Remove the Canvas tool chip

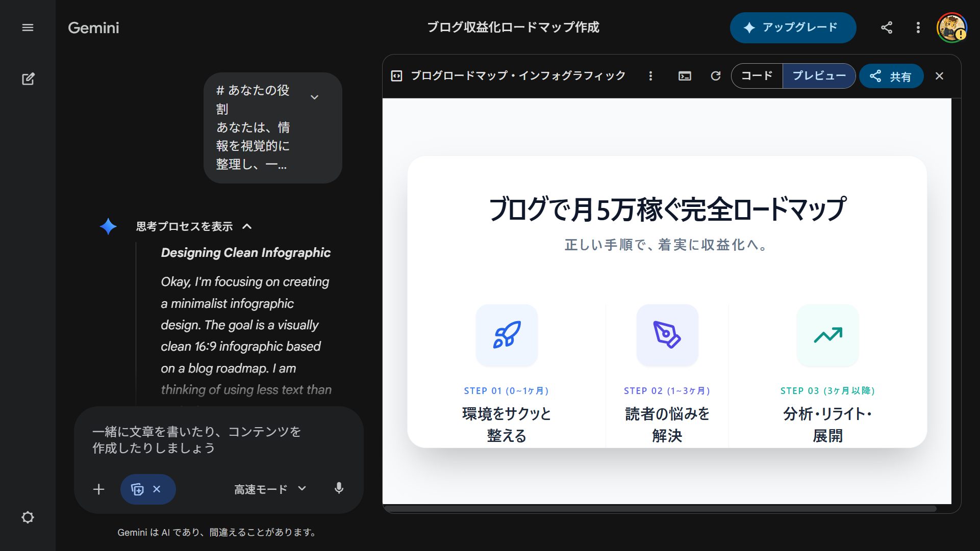tap(157, 489)
